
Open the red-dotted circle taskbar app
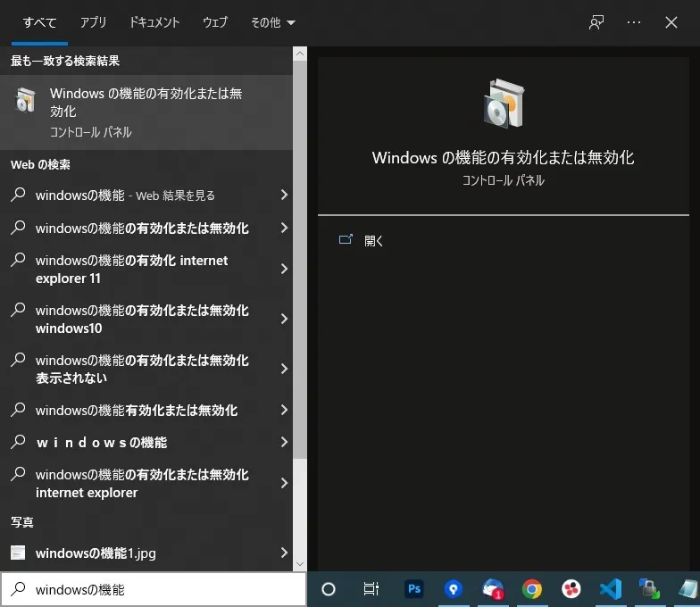click(x=571, y=589)
